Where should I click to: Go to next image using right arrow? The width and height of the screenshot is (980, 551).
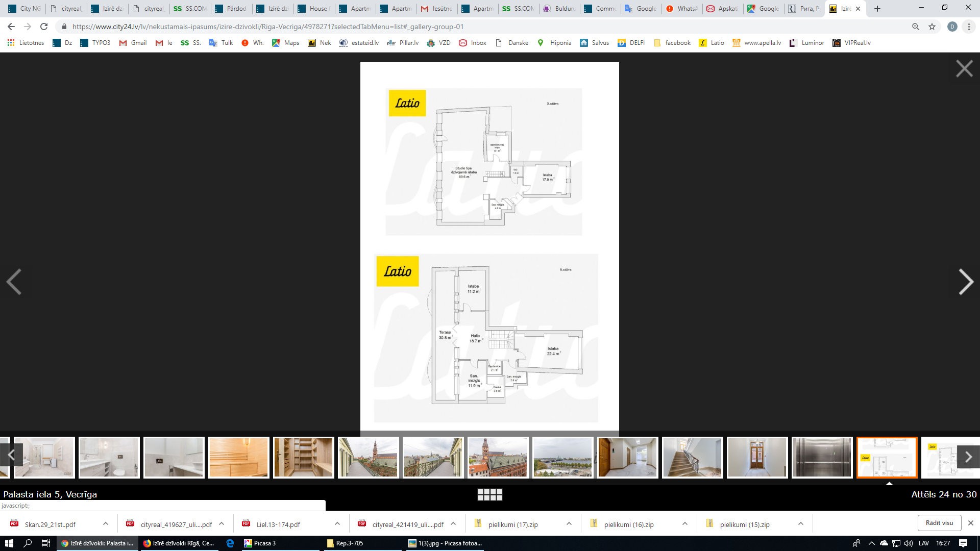(x=966, y=282)
